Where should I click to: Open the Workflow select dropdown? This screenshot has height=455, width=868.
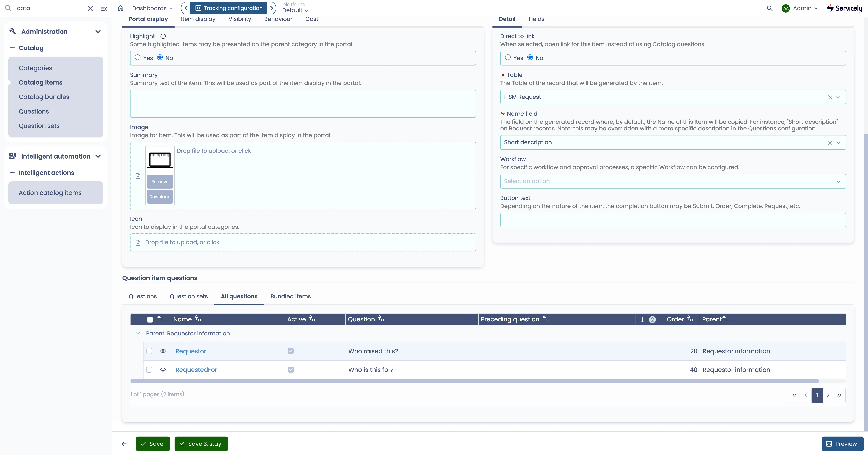pyautogui.click(x=673, y=181)
